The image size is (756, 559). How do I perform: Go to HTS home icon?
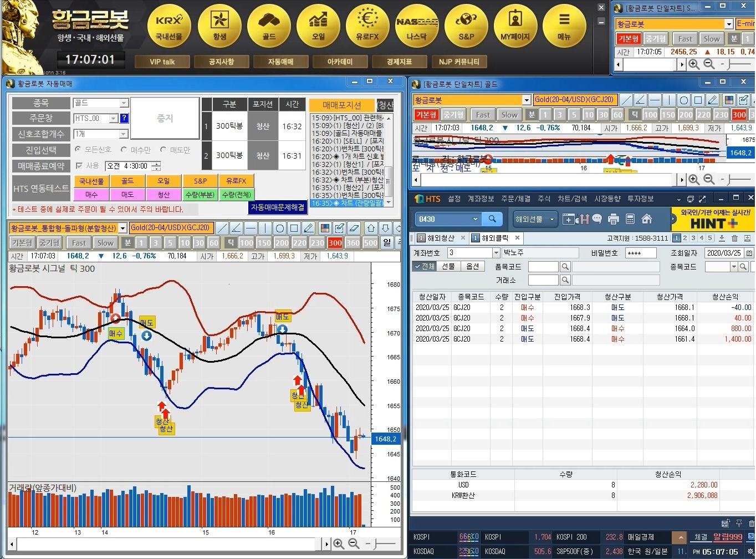(x=646, y=219)
